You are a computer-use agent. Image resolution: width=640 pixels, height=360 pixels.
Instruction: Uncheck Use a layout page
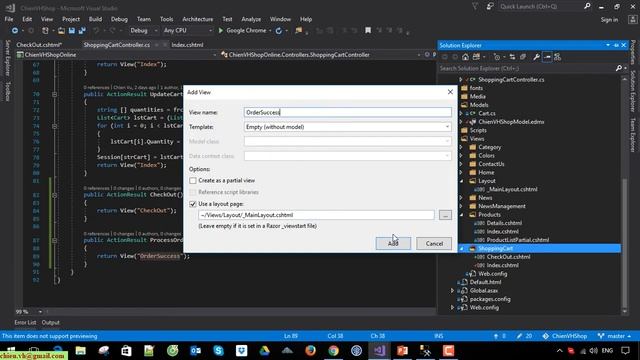click(x=193, y=204)
